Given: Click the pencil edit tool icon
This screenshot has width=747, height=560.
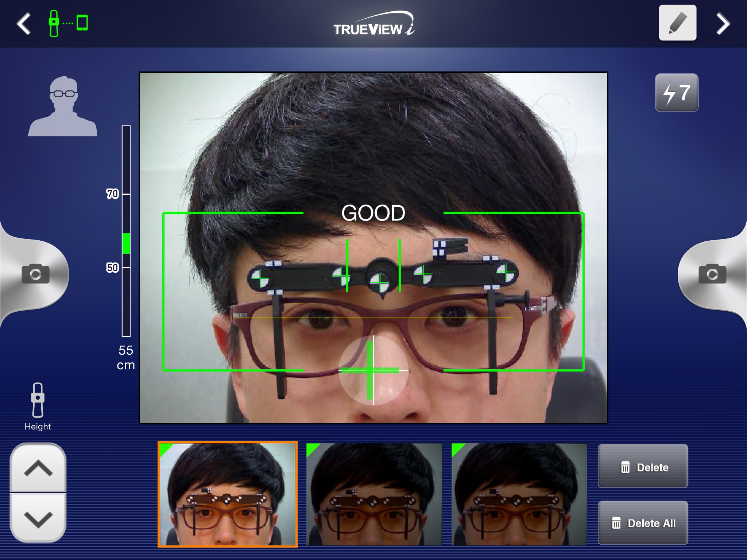Looking at the screenshot, I should tap(678, 24).
